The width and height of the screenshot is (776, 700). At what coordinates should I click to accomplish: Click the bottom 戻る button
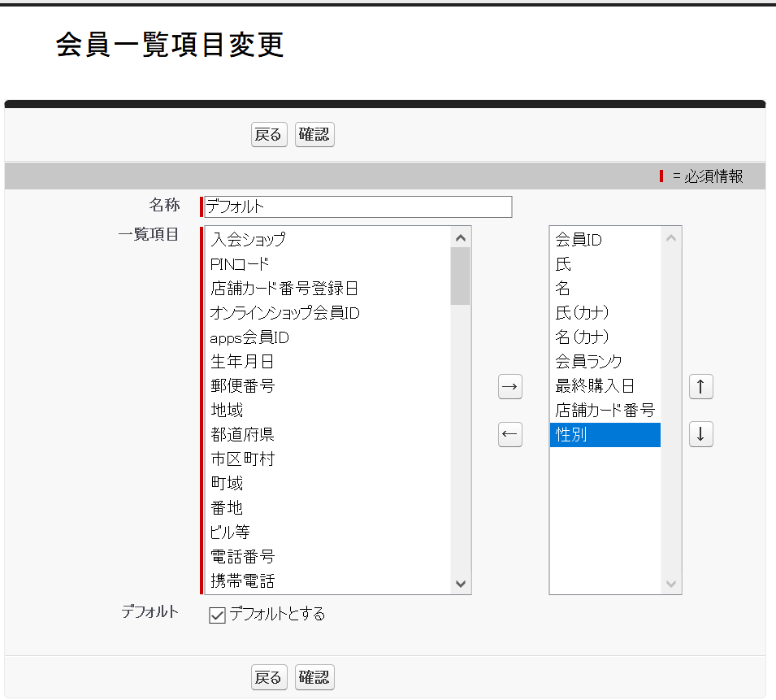[268, 676]
